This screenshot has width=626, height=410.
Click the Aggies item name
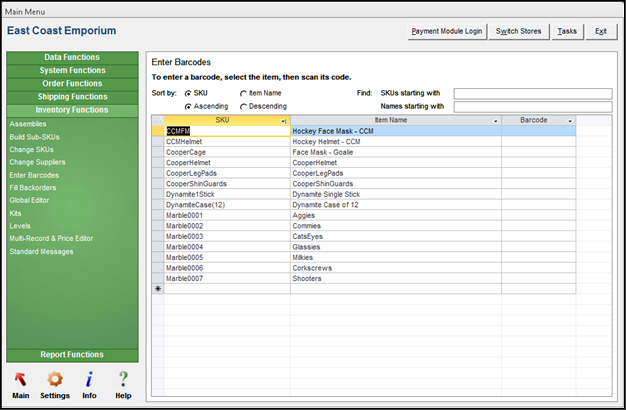tap(303, 216)
